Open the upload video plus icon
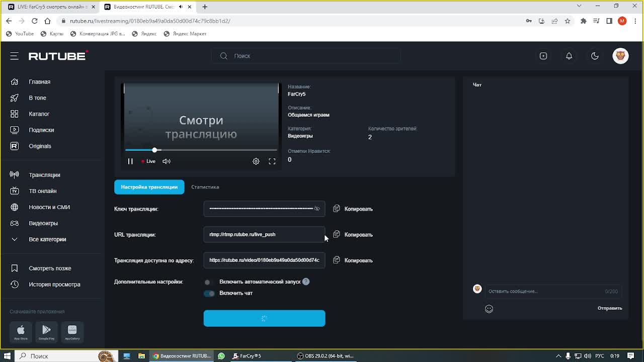Image resolution: width=644 pixels, height=362 pixels. pyautogui.click(x=543, y=56)
